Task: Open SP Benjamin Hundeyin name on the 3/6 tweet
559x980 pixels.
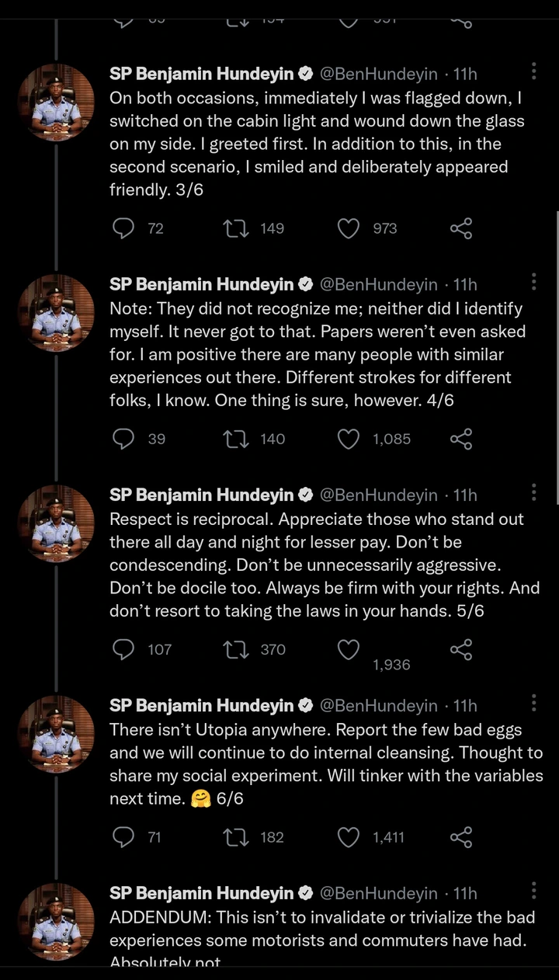Action: [x=201, y=74]
